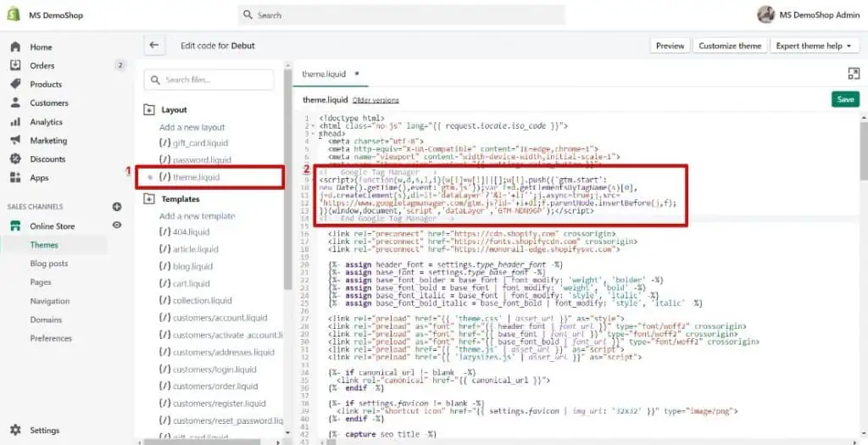Screen dimensions: 868x445
Task: Open Discounts section
Action: [x=47, y=159]
